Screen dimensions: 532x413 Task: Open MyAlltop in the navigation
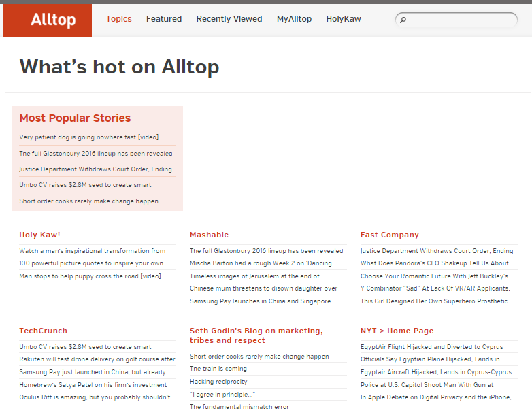[294, 19]
